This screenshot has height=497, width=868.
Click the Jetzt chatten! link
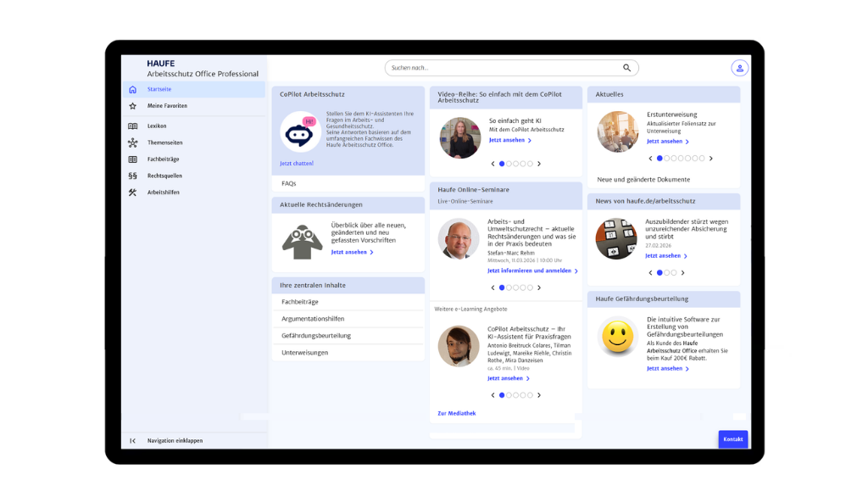coord(297,163)
